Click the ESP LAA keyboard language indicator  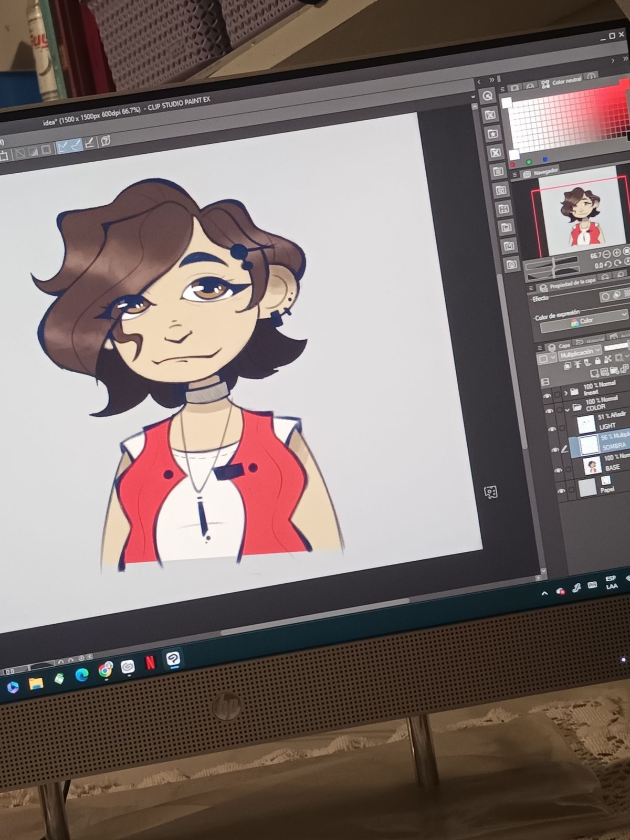tap(611, 582)
